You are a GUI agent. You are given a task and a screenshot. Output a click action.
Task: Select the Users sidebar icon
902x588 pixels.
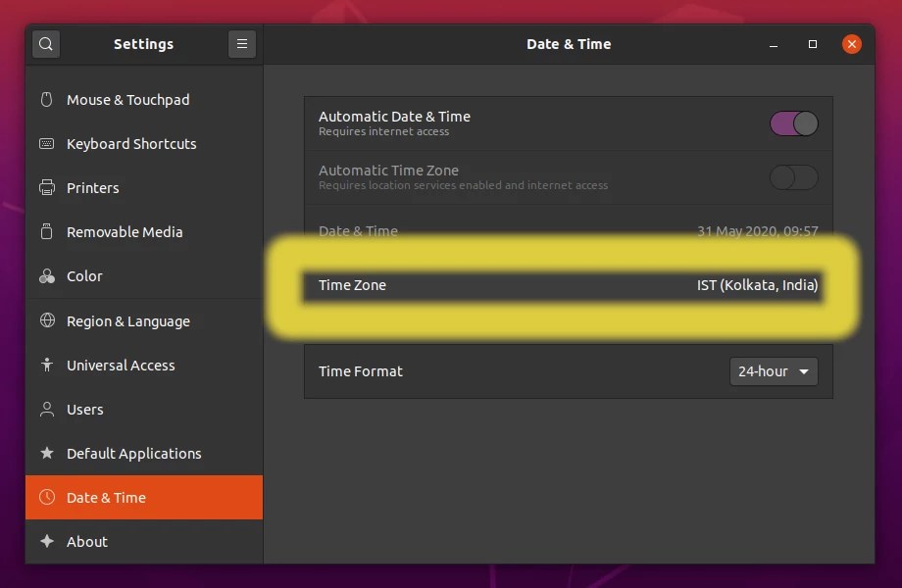pyautogui.click(x=46, y=409)
